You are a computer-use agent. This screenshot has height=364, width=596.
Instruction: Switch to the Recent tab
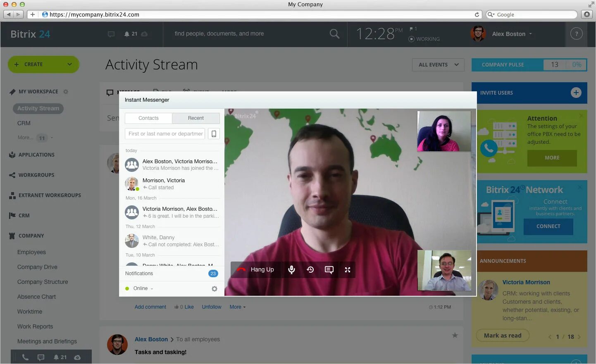click(x=196, y=118)
